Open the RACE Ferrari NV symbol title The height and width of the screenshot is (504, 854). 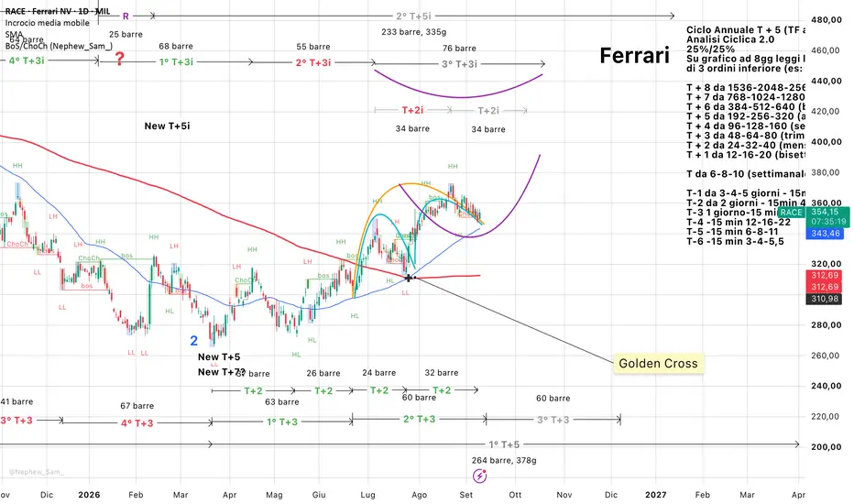pyautogui.click(x=57, y=11)
